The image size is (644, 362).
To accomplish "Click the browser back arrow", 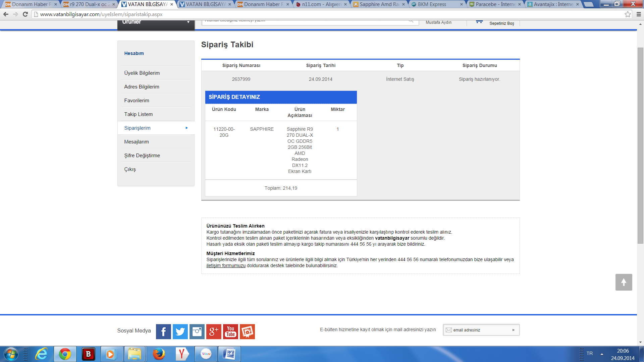I will (6, 14).
